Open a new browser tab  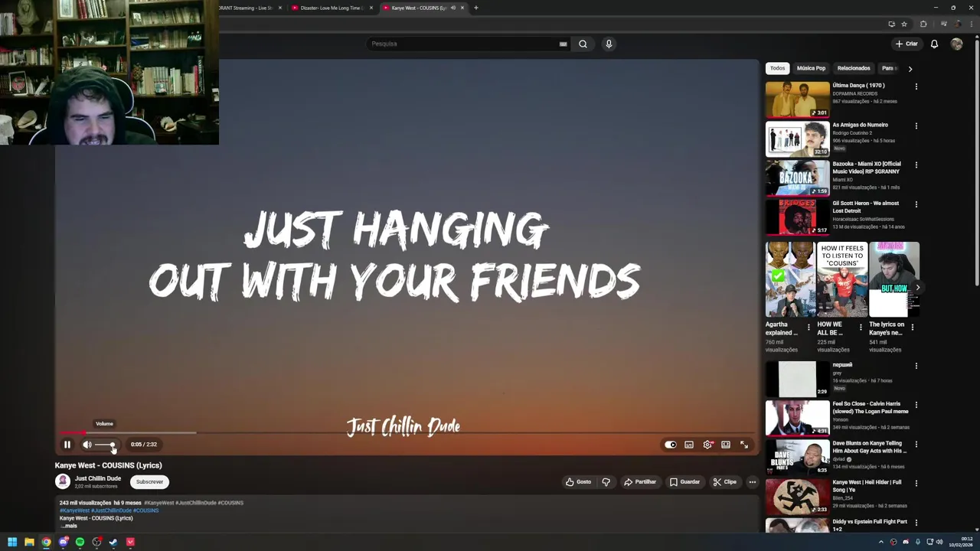click(475, 8)
